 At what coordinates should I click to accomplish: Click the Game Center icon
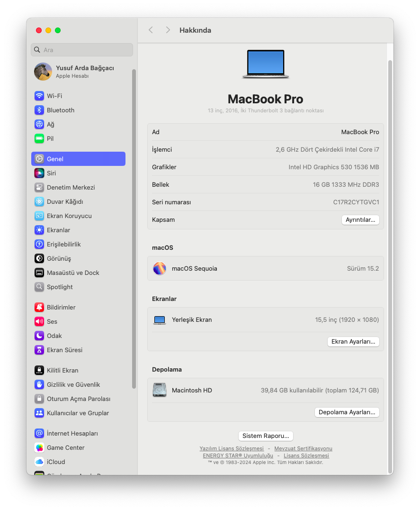pos(39,447)
